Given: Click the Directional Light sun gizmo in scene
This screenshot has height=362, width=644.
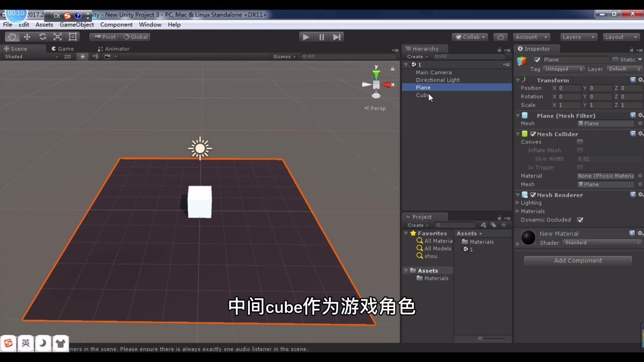Looking at the screenshot, I should (200, 148).
